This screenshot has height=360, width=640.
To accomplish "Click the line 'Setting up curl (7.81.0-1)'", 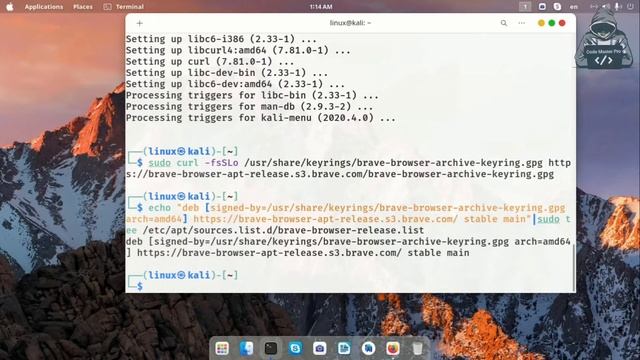I will coord(210,62).
